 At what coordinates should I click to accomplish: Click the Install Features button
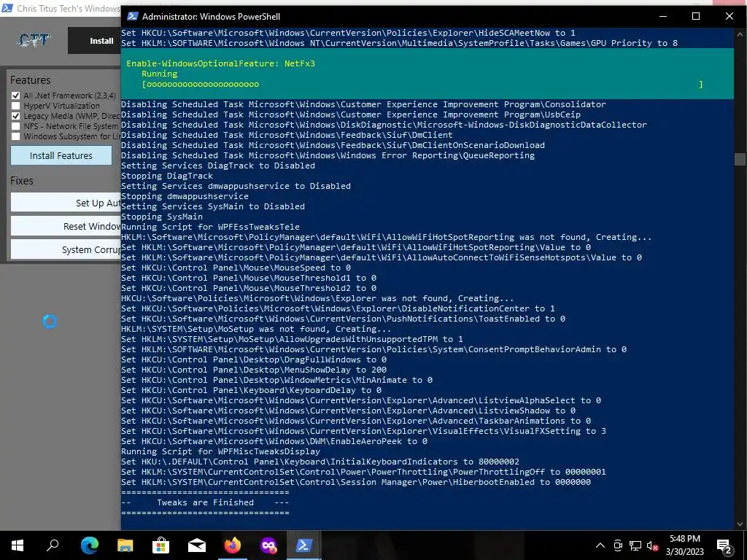[x=61, y=156]
